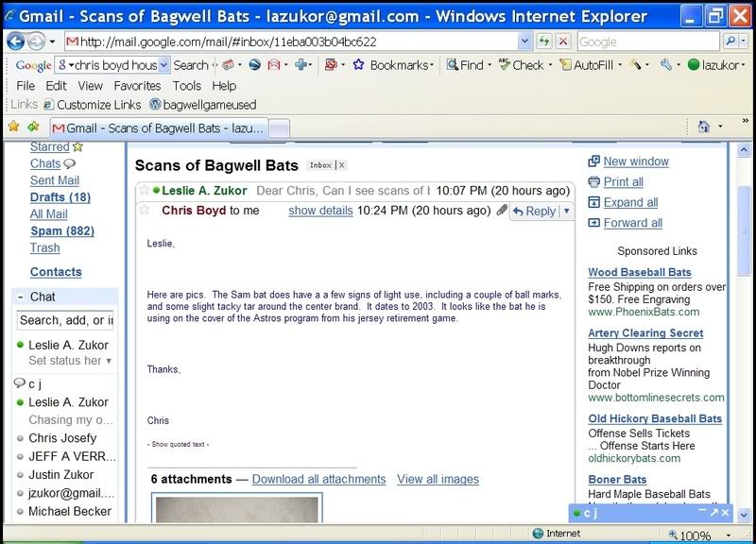Viewport: 756px width, 544px height.
Task: Click the Gmail envelope icon in Google Toolbar
Action: coord(274,64)
